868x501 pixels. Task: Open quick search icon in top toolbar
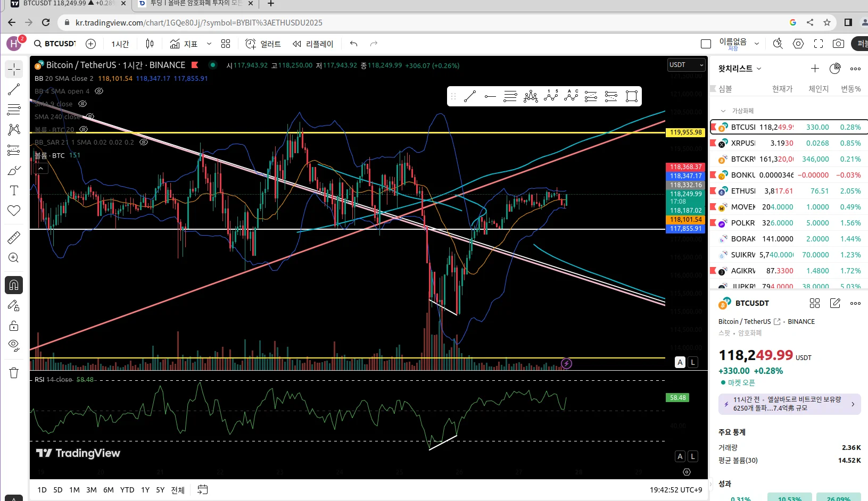[x=778, y=44]
